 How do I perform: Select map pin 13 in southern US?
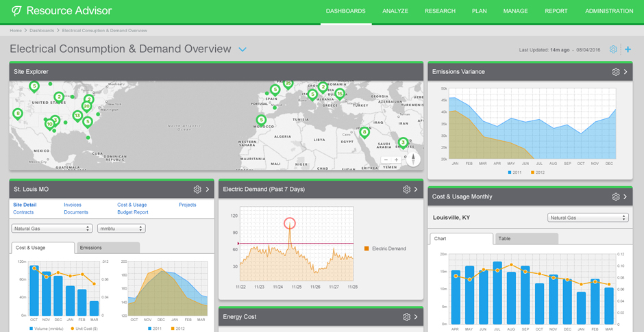(77, 116)
